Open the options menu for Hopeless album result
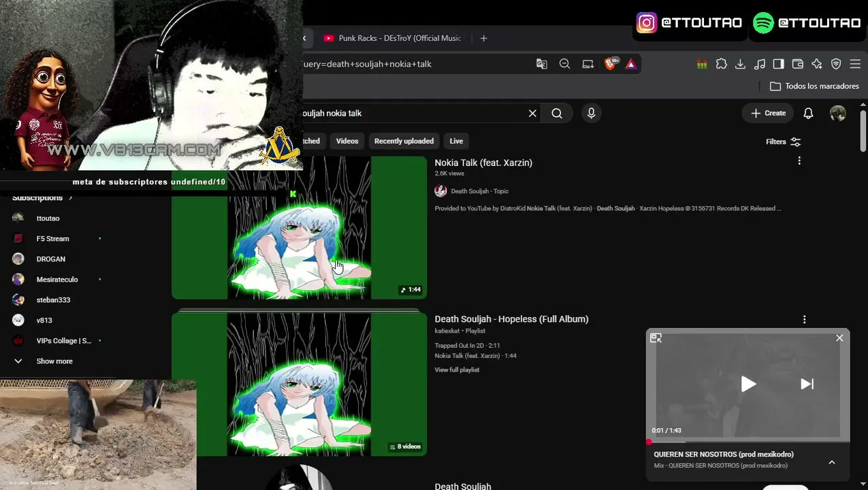 pyautogui.click(x=804, y=319)
